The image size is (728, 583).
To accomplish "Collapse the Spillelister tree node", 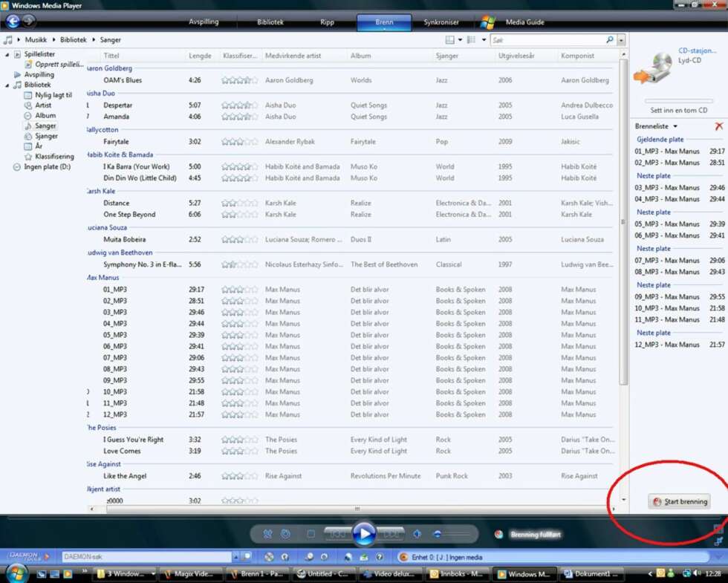I will [x=7, y=55].
